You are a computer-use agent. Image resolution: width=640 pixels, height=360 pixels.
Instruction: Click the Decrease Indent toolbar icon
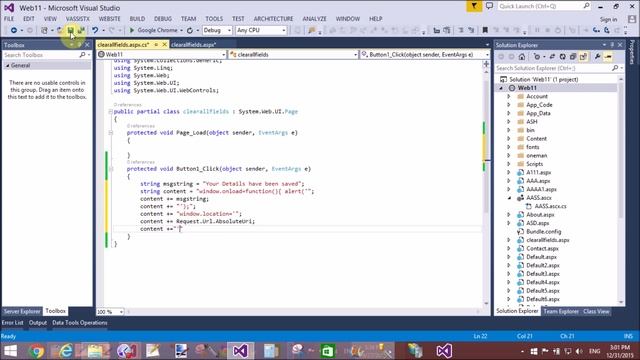click(436, 30)
